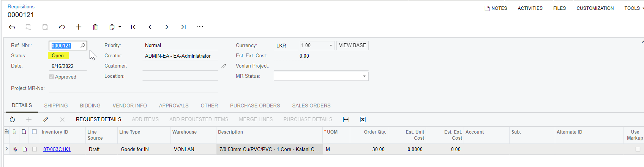Go to the next record
The height and width of the screenshot is (167, 644).
(167, 27)
